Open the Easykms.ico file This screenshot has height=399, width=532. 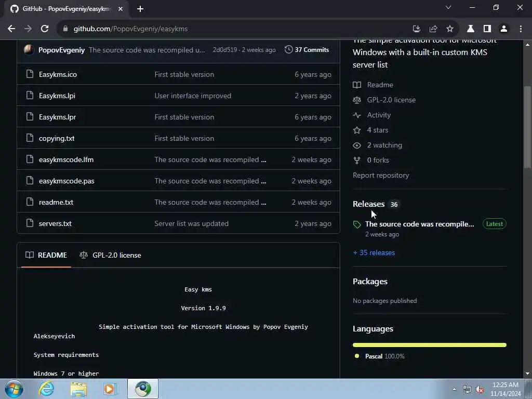click(x=58, y=74)
